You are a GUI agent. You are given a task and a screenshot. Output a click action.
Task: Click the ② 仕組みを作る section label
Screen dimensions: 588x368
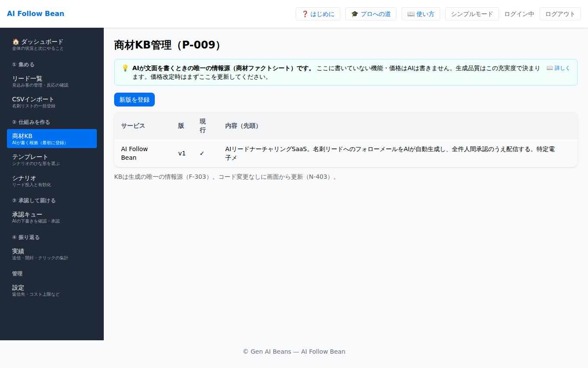(31, 122)
